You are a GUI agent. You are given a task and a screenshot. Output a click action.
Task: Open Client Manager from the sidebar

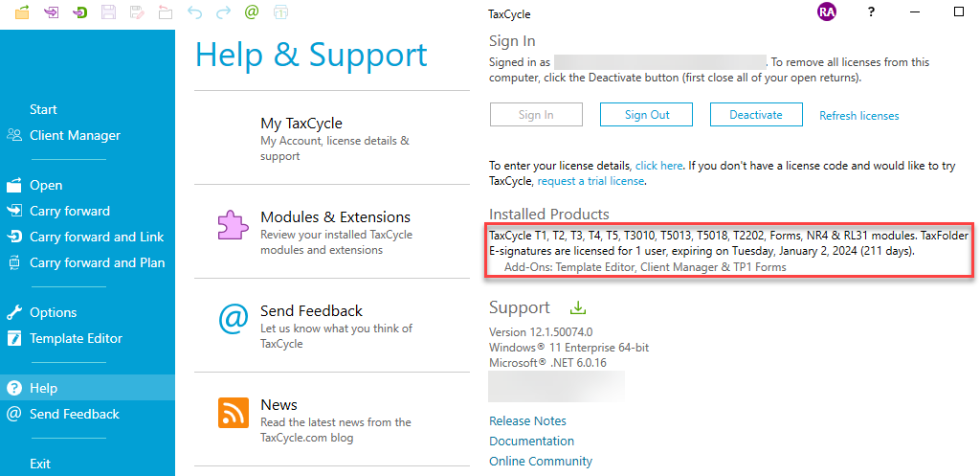(x=75, y=135)
